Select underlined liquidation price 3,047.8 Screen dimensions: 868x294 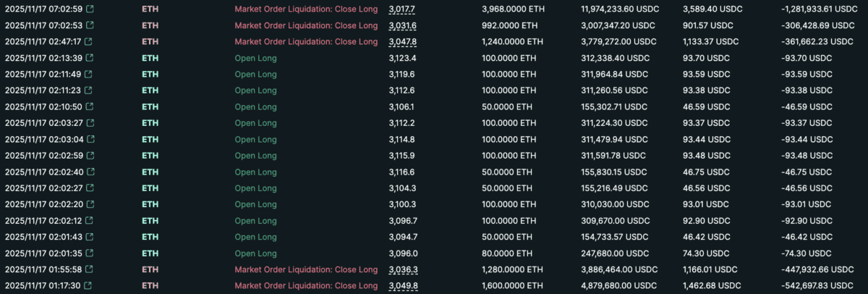[x=402, y=42]
